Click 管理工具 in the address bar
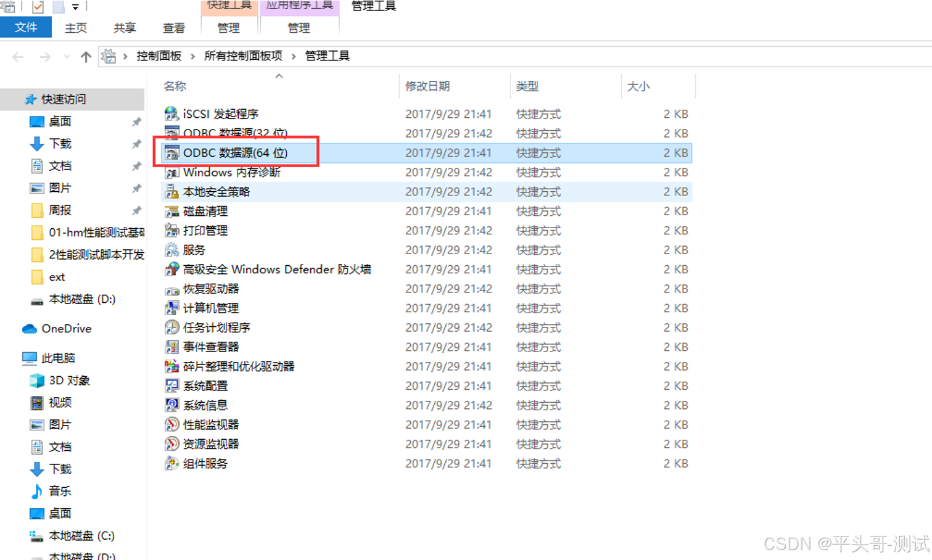The height and width of the screenshot is (560, 932). pos(328,56)
